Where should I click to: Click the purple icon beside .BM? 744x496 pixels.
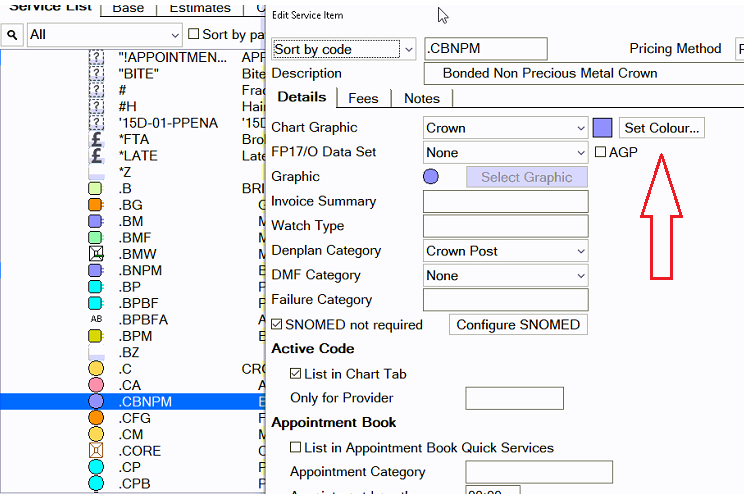tap(95, 221)
